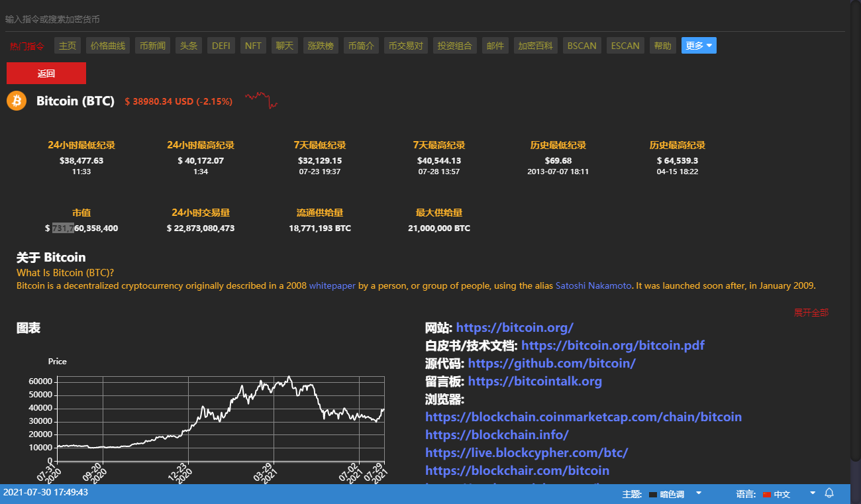Open the 头条 command
This screenshot has width=861, height=504.
189,46
